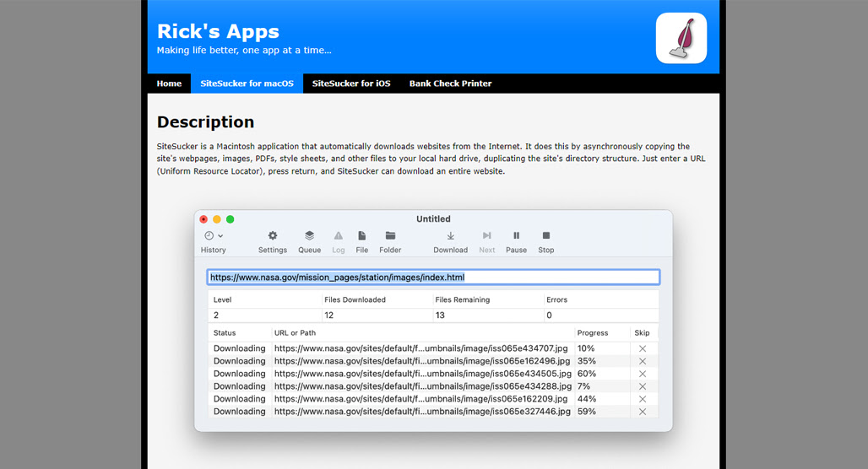Click the Errors value 0
This screenshot has height=469, width=868.
(549, 315)
